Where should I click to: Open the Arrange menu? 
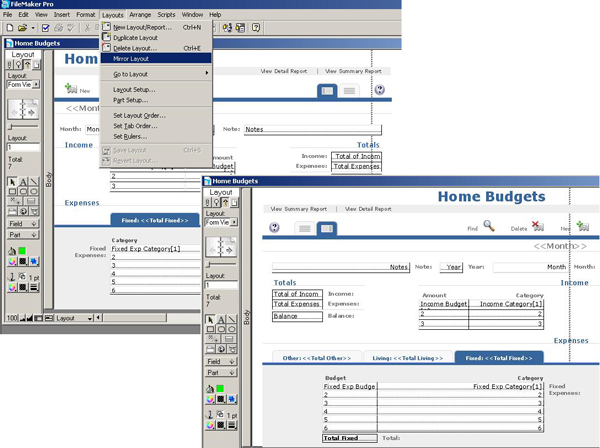140,15
